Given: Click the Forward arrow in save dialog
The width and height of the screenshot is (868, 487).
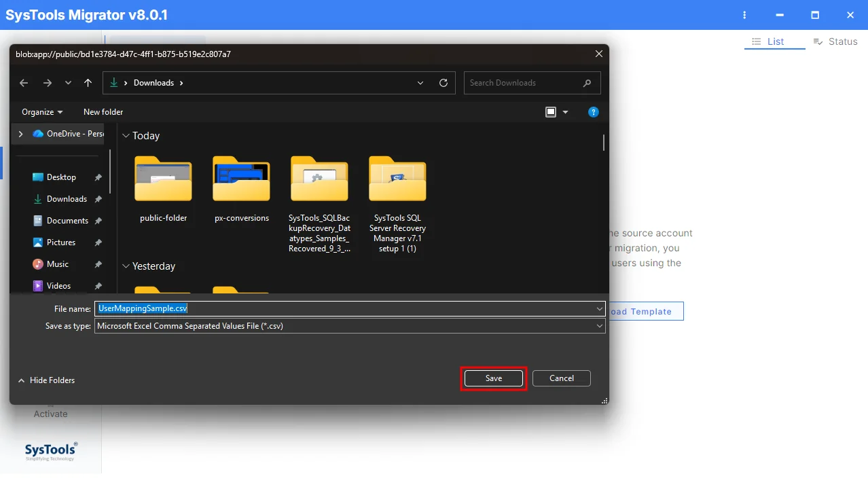Looking at the screenshot, I should tap(47, 83).
